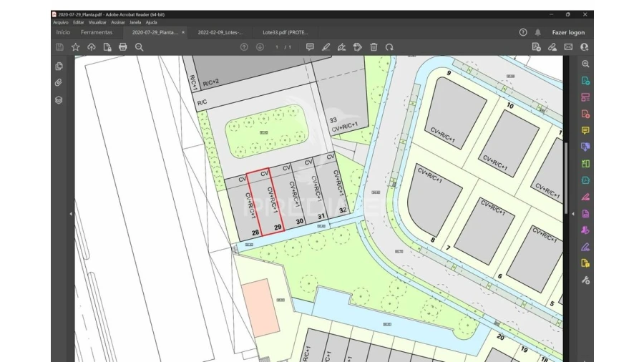Open the search magnifier tool
The width and height of the screenshot is (644, 362).
click(140, 47)
